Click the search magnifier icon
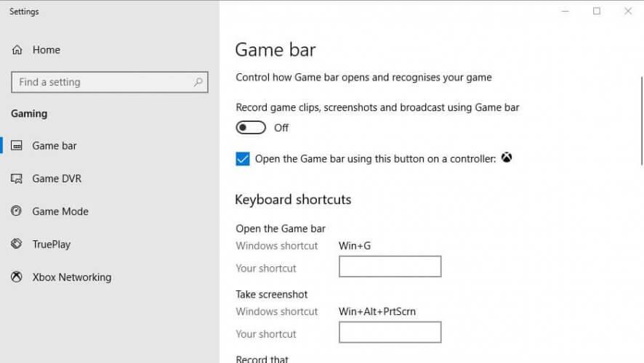Image resolution: width=644 pixels, height=363 pixels. 198,82
